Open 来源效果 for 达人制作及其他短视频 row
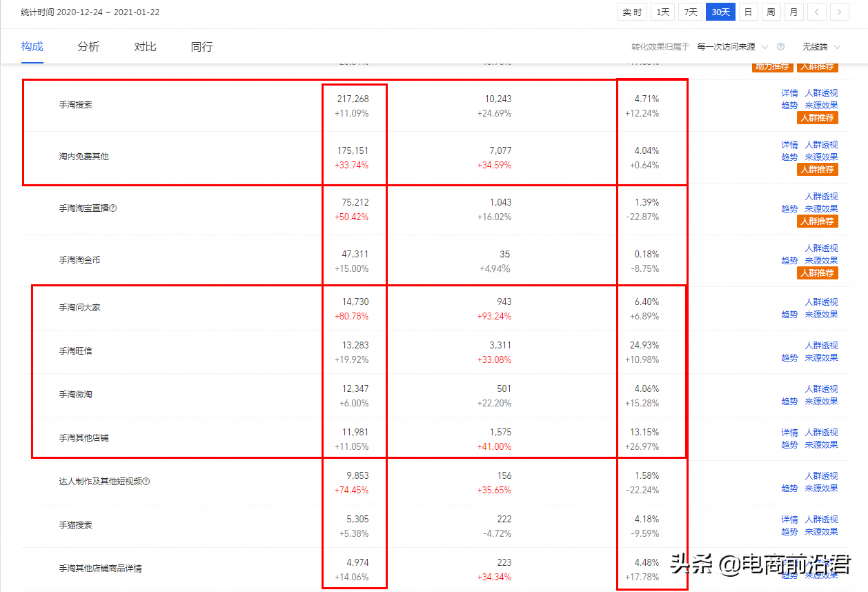 [821, 489]
